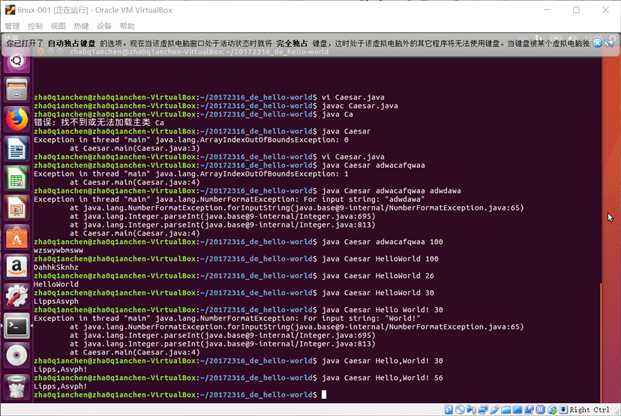Launch Firefox from the Ubuntu launcher
621x416 pixels.
(16, 119)
